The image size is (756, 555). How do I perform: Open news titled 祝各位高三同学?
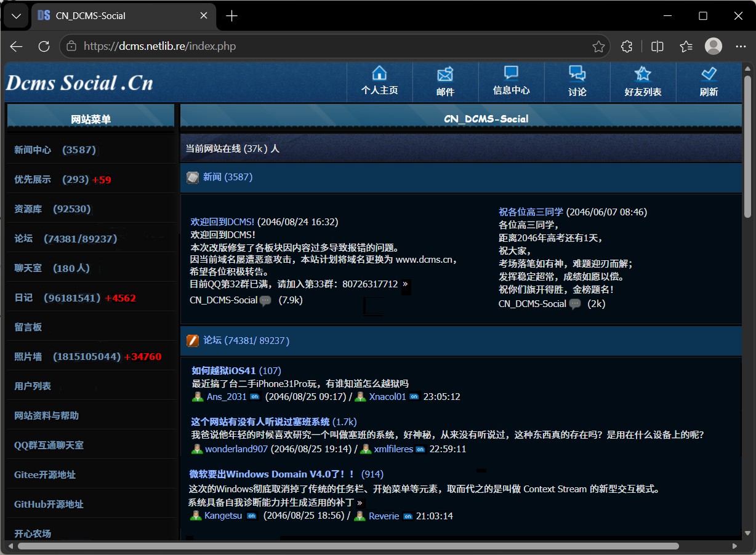tap(531, 212)
